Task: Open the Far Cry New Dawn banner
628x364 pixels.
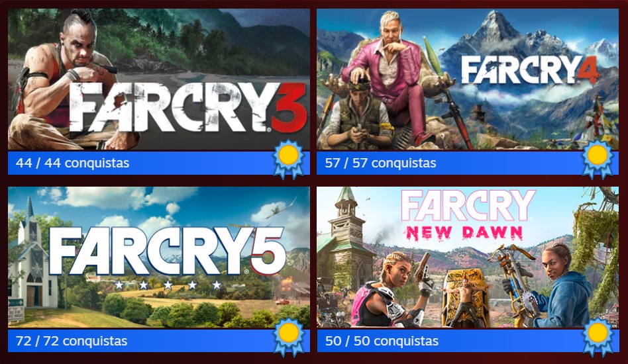Action: point(468,257)
